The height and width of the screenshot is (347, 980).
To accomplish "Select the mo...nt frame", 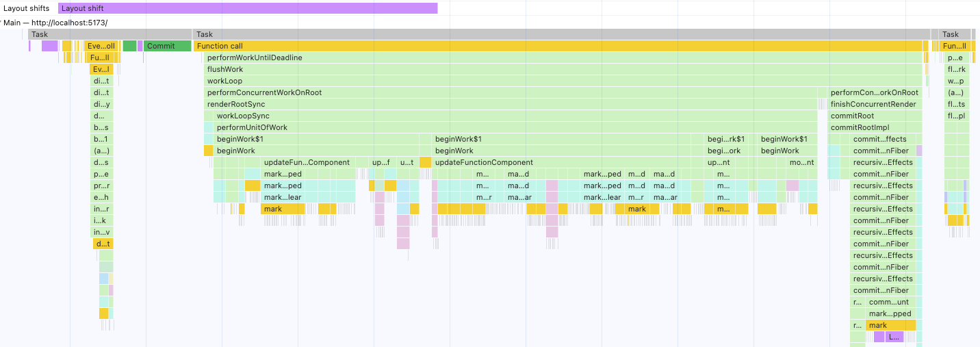I will [x=801, y=162].
